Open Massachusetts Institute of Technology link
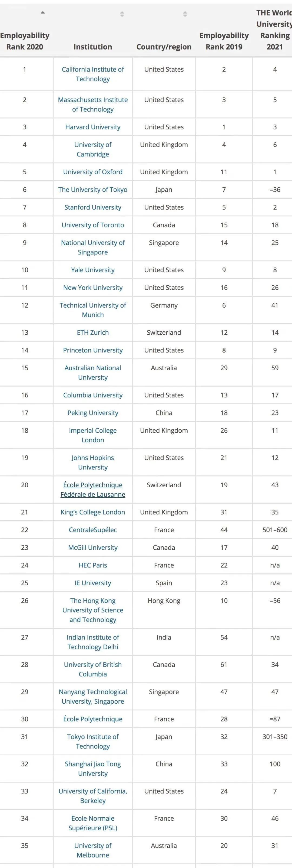 click(93, 105)
